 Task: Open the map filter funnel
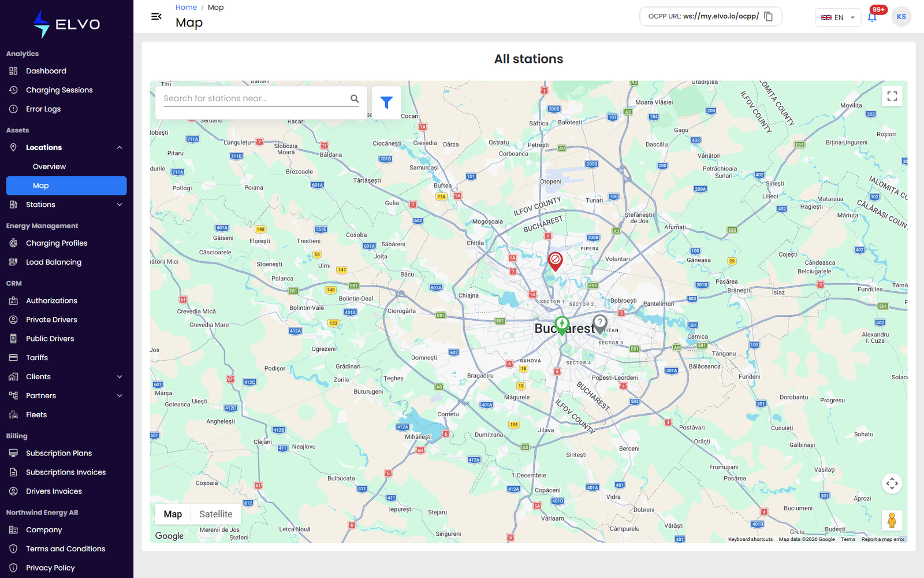pos(386,102)
